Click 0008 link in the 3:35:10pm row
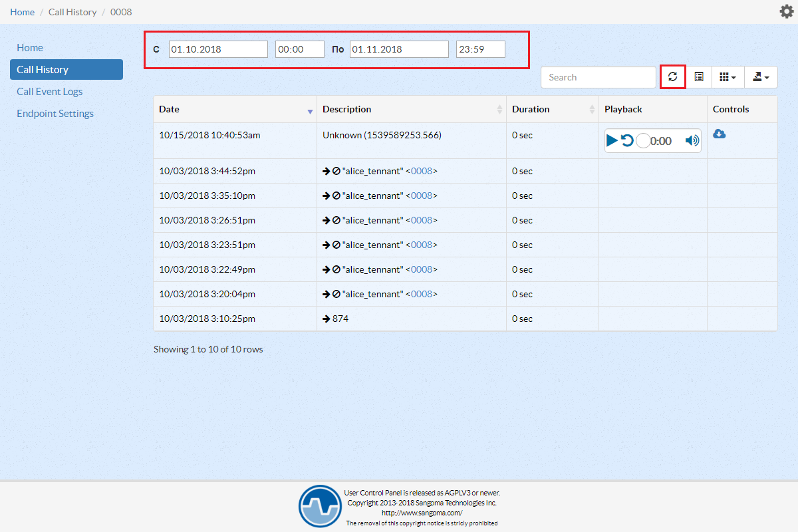The height and width of the screenshot is (532, 798). pyautogui.click(x=422, y=196)
